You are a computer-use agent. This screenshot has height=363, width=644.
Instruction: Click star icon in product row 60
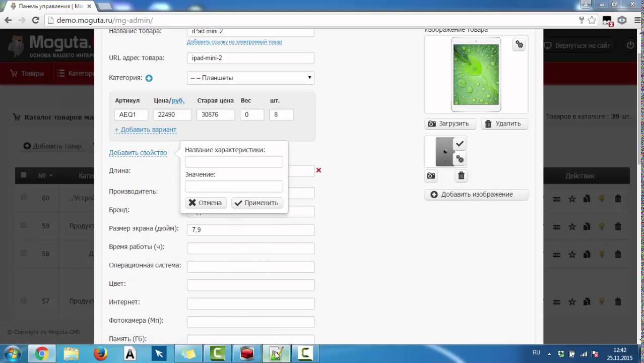point(572,199)
